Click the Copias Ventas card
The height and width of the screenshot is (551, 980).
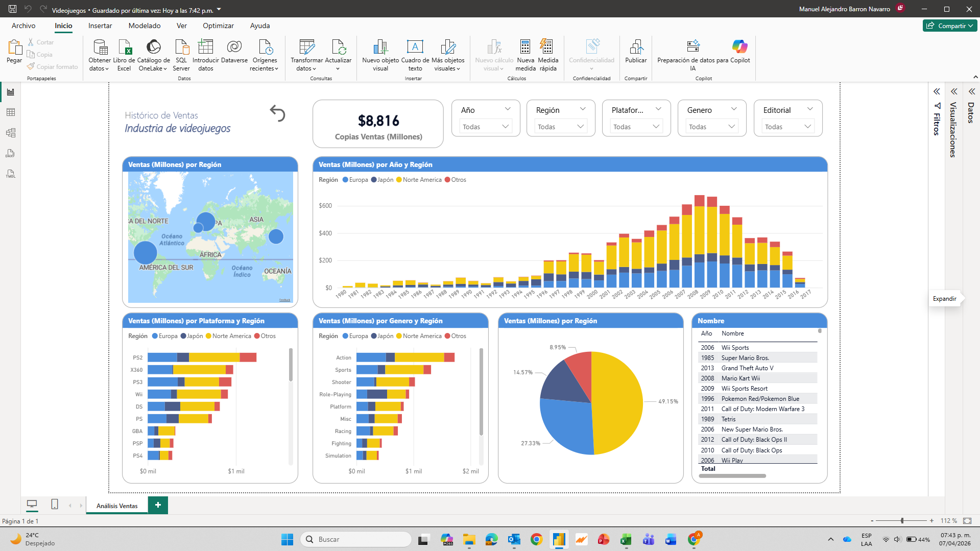coord(378,124)
